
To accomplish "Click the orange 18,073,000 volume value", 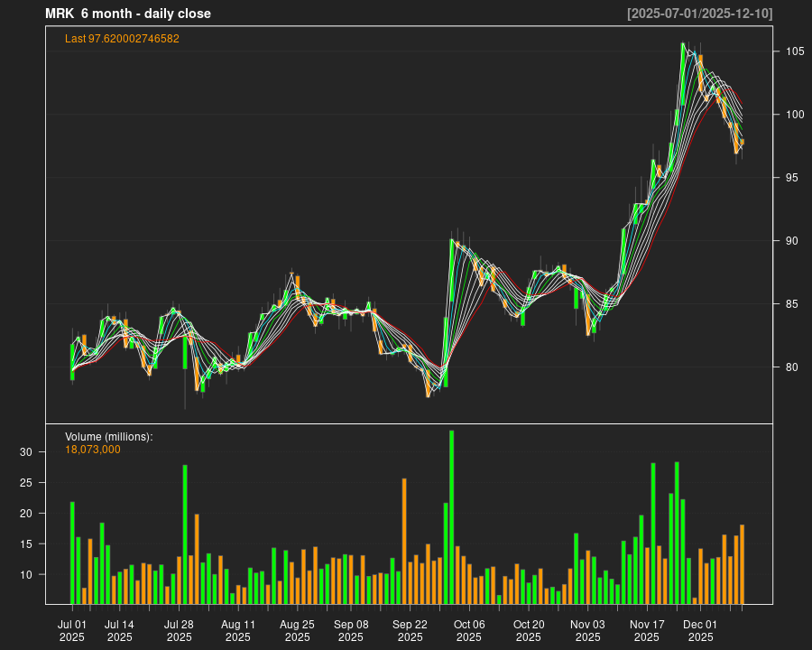I will tap(93, 450).
